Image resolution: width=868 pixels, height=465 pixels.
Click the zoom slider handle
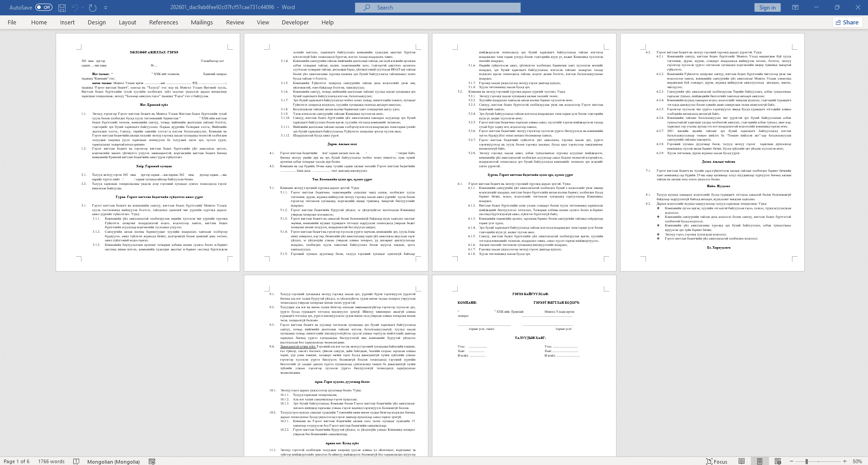point(806,461)
